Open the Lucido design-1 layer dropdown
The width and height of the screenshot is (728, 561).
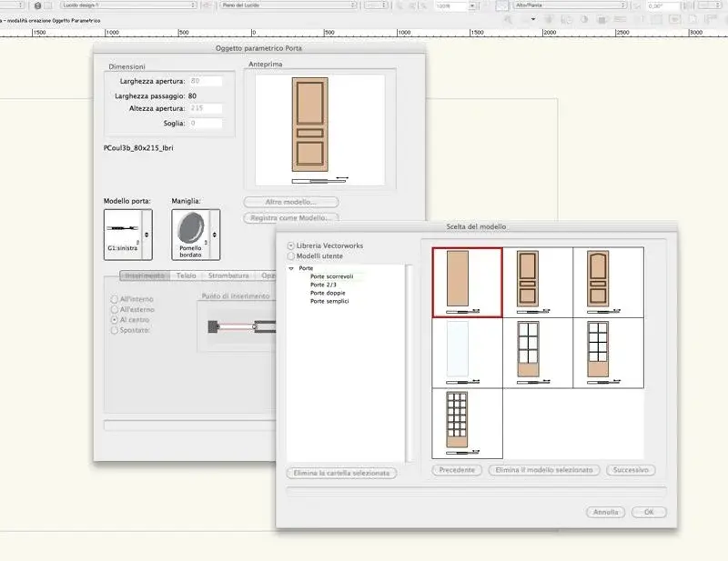click(x=128, y=5)
